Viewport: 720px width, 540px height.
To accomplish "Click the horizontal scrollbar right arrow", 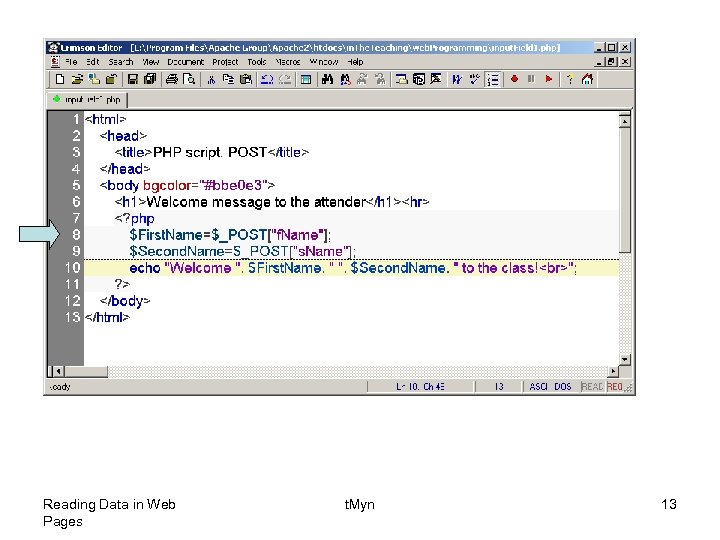I will point(613,371).
